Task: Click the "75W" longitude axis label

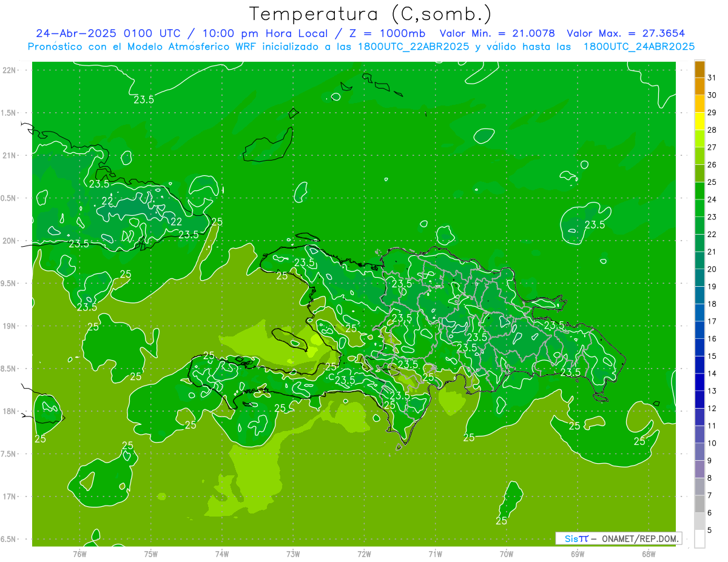Action: click(151, 554)
